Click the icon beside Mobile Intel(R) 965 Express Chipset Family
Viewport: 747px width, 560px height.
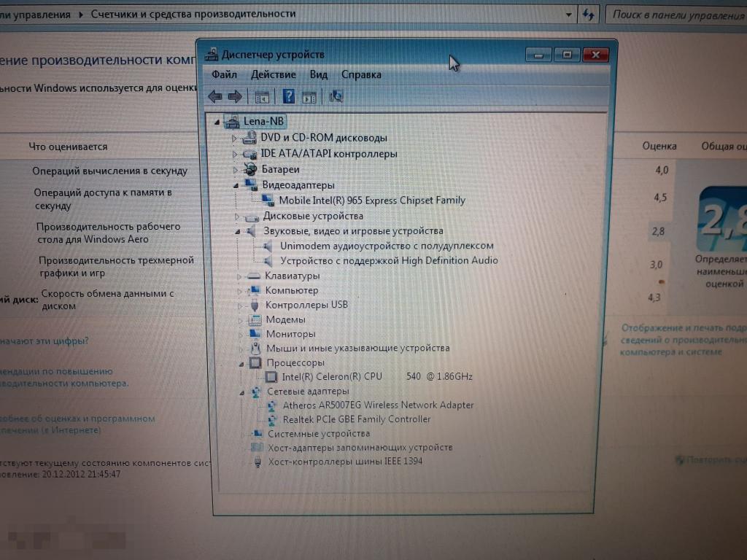267,200
